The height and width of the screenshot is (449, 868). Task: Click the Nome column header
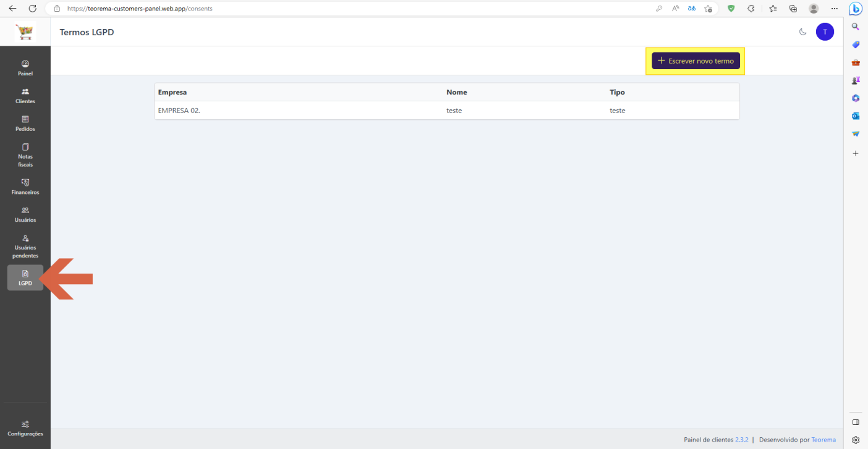457,92
